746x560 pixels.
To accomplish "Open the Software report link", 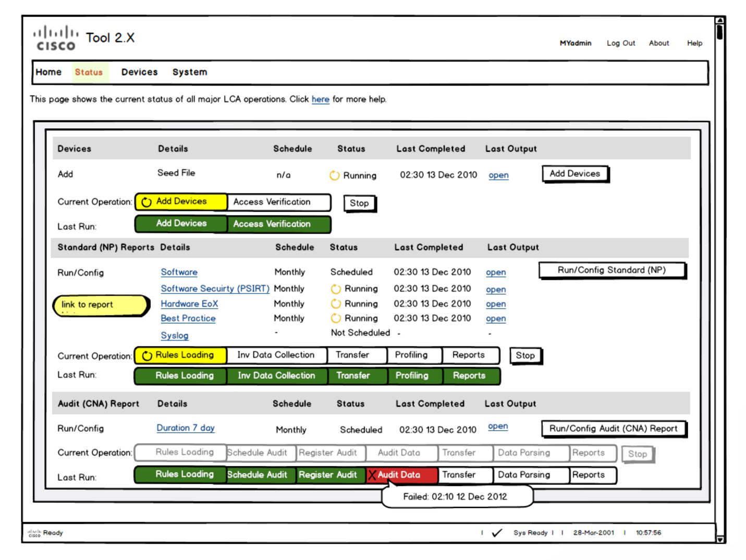I will pyautogui.click(x=179, y=272).
